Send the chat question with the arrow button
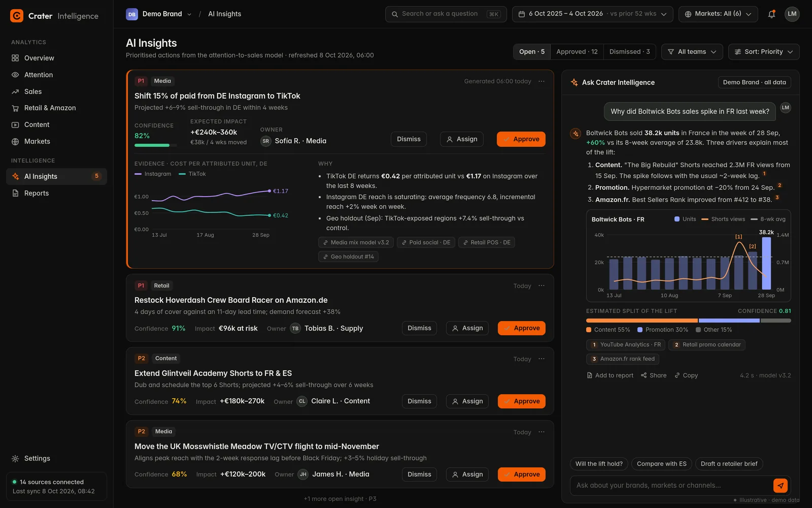Viewport: 812px width, 508px height. pos(781,486)
